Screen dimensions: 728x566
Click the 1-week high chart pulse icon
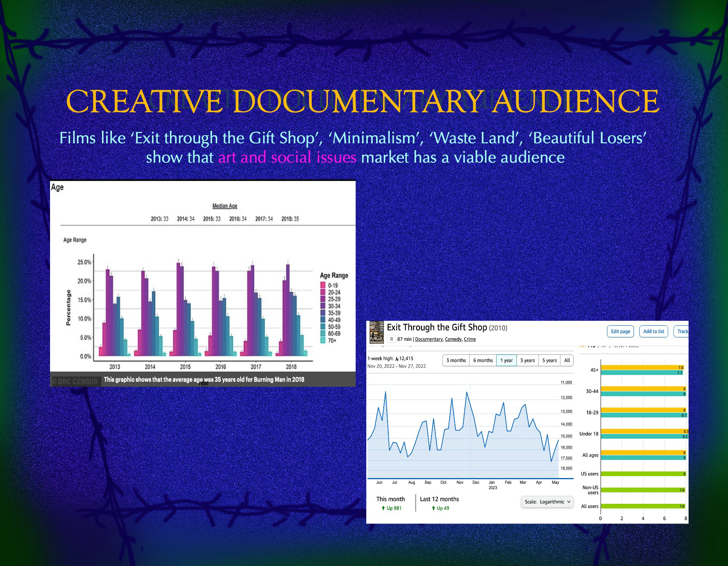point(397,359)
